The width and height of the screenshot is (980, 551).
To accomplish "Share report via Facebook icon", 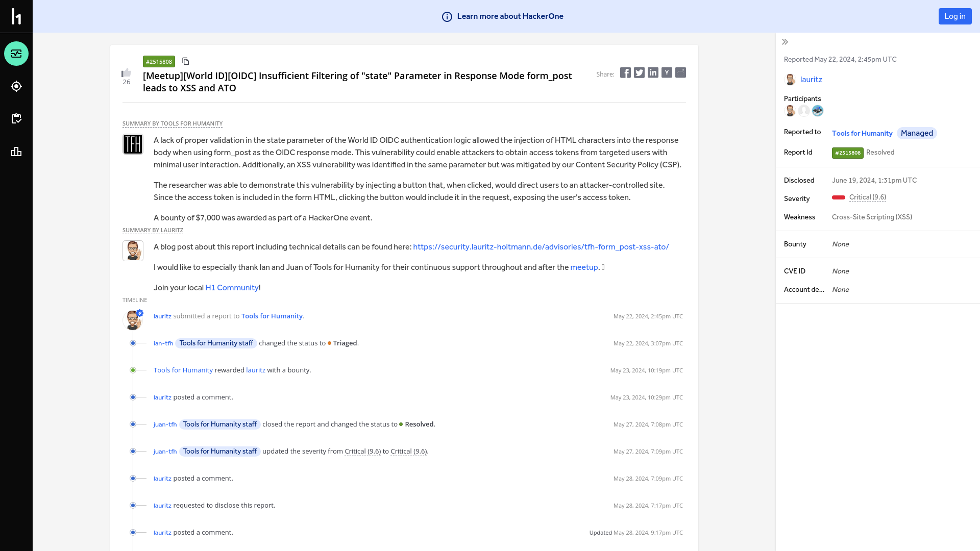I will 625,72.
